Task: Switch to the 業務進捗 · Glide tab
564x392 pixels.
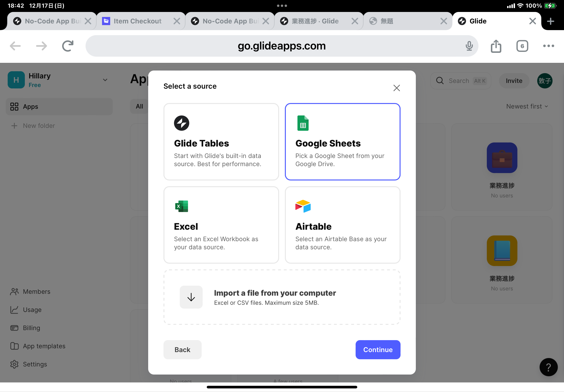Action: (315, 21)
